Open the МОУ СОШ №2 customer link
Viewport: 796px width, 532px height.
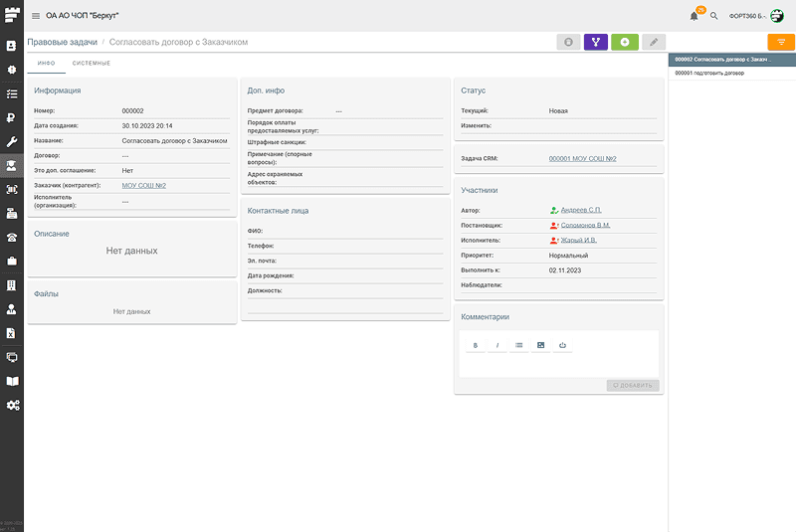143,185
